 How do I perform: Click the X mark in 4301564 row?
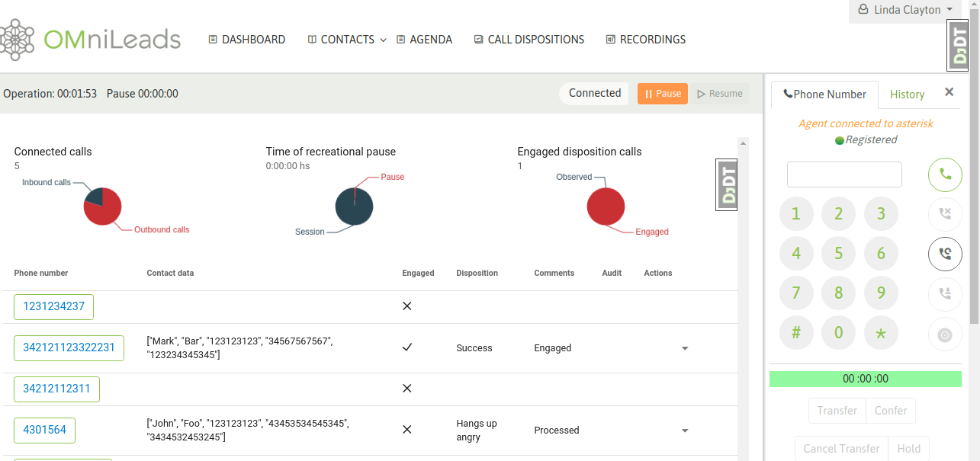[407, 430]
